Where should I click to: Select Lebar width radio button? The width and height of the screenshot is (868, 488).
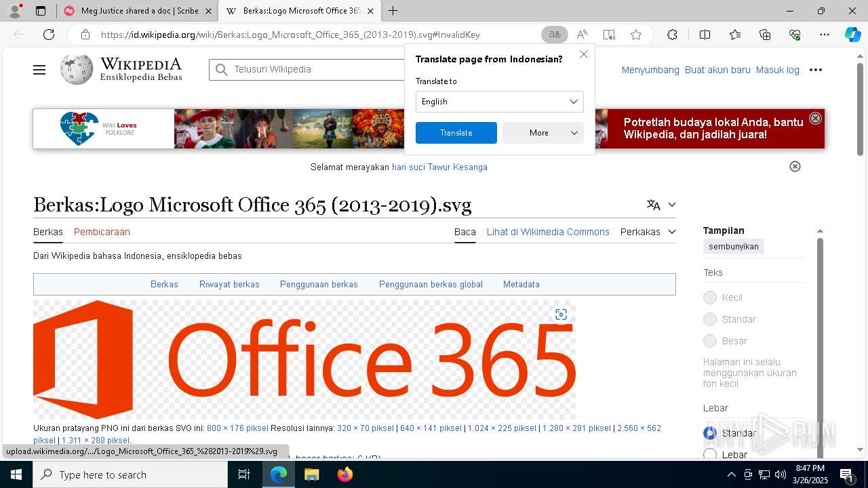(710, 455)
